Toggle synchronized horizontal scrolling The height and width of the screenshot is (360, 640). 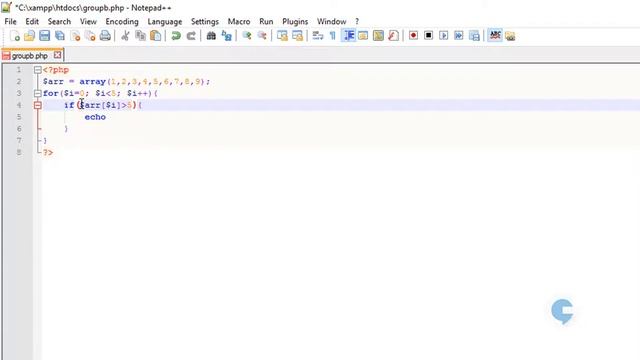click(298, 36)
